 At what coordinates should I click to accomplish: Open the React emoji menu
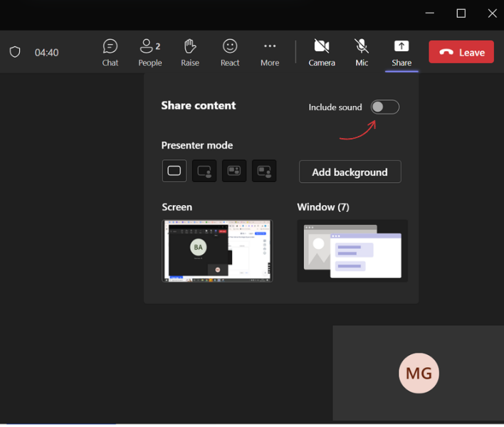tap(230, 53)
